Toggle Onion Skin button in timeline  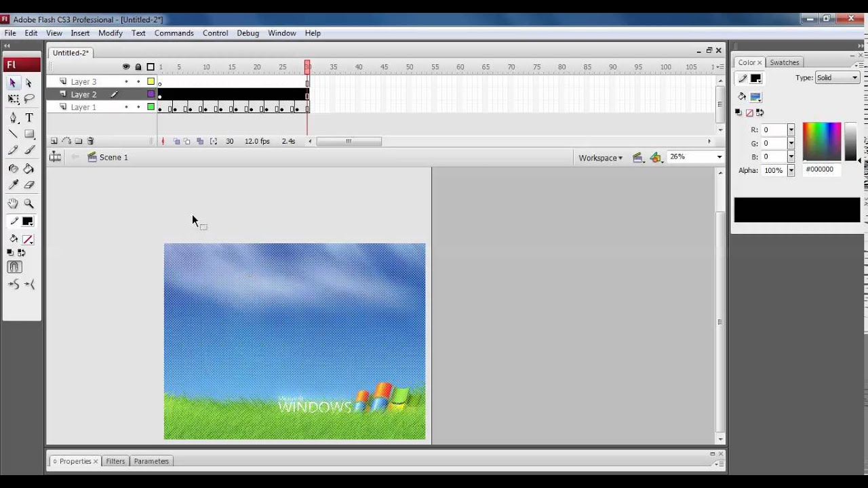coord(176,141)
